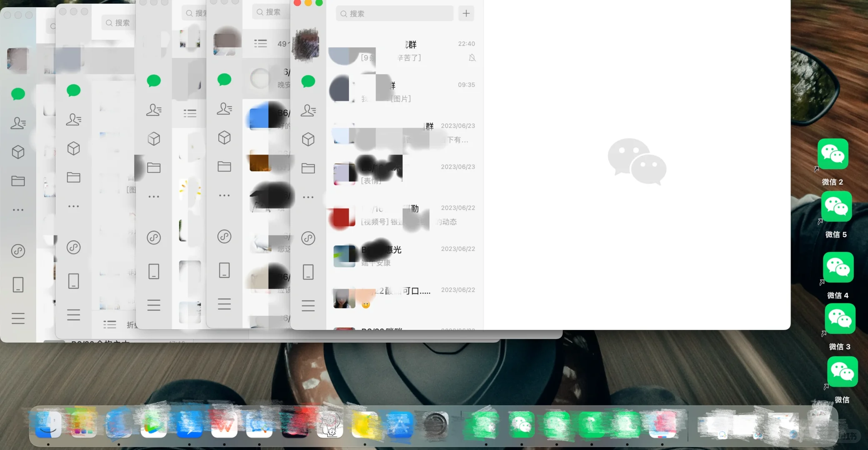Click the plus button beside the search field
The width and height of the screenshot is (868, 450).
point(466,13)
